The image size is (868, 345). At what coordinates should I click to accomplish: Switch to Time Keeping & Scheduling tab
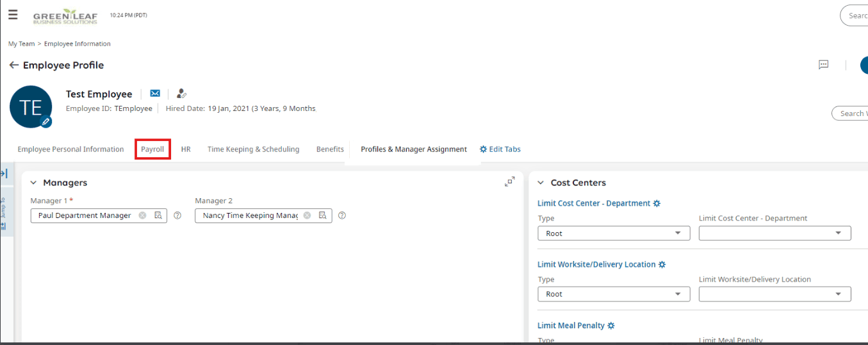click(253, 149)
